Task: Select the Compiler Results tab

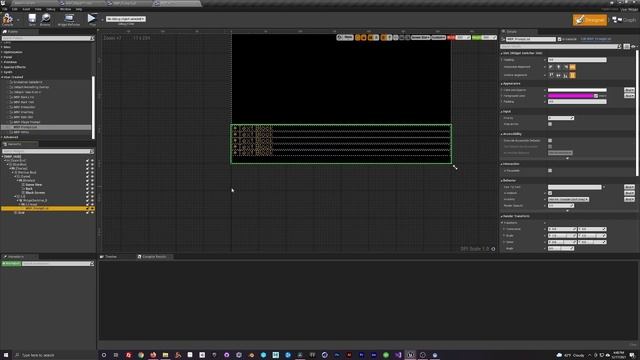Action: tap(154, 257)
